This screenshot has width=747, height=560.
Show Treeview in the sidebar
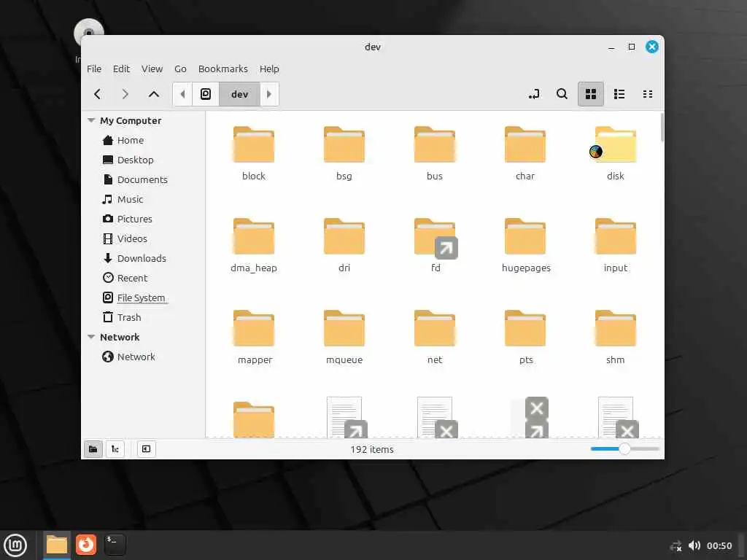[115, 448]
